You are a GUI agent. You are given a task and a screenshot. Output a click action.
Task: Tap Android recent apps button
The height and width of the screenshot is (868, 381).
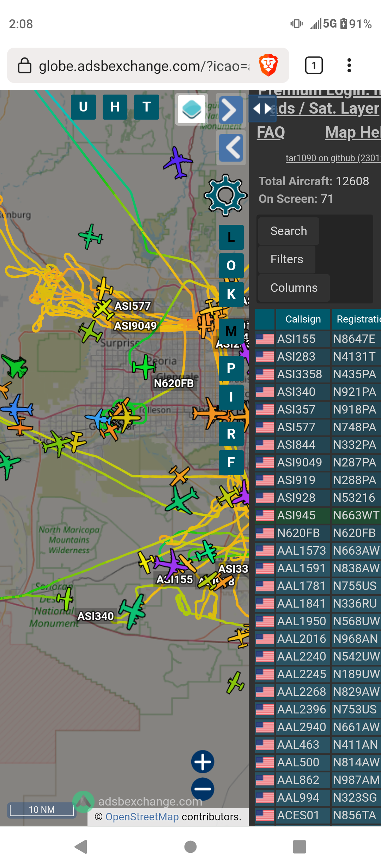pos(300,846)
